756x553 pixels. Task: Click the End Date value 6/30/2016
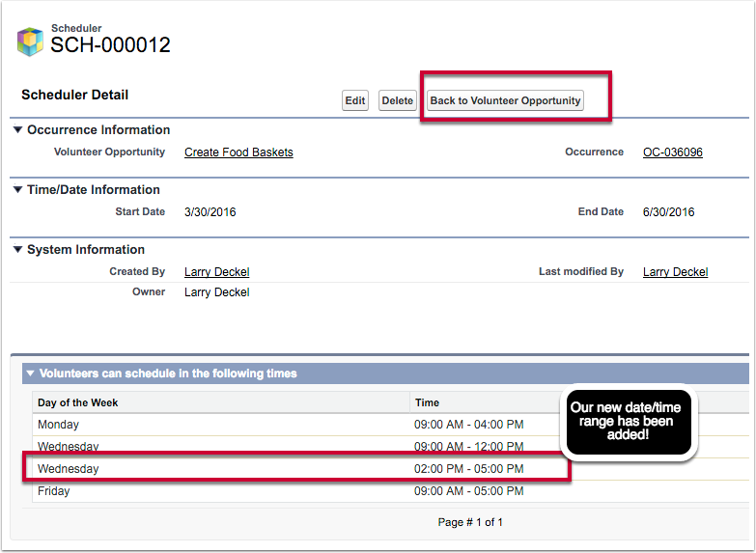point(668,211)
